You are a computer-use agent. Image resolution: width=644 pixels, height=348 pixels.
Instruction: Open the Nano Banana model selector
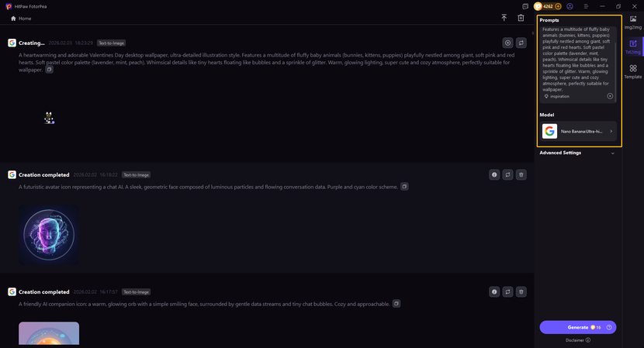578,131
